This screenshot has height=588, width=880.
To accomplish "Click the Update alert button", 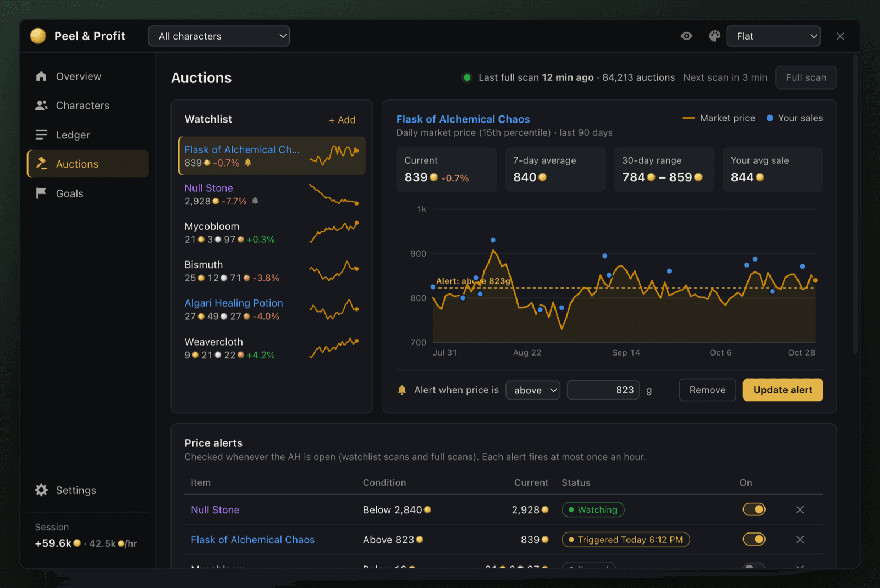I will pos(783,390).
